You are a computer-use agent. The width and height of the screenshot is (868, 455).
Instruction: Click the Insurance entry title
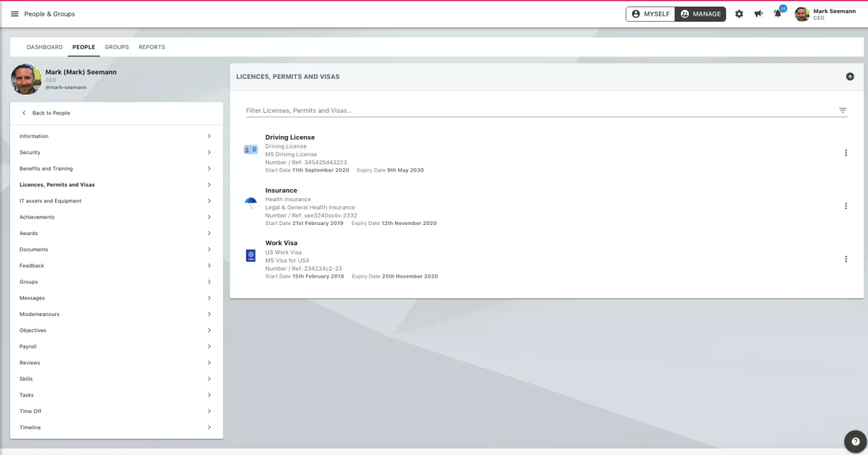[x=281, y=190]
